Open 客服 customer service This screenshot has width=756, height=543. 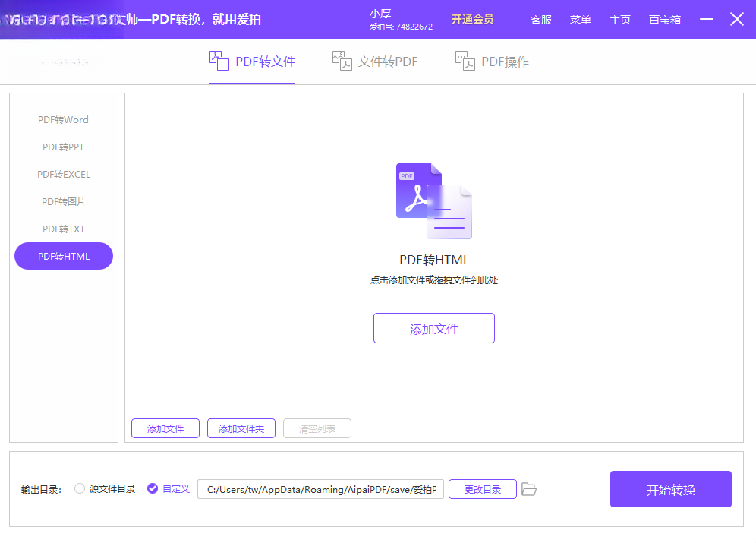[x=541, y=20]
